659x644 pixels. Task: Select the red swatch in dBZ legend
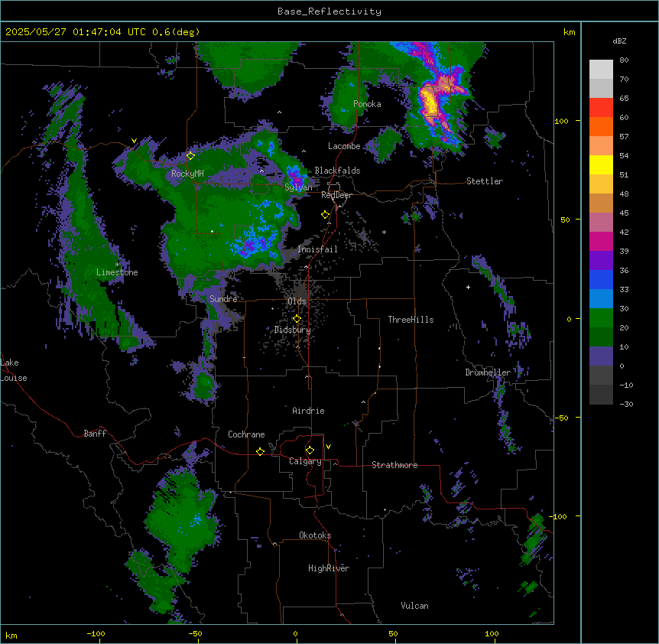coord(601,107)
